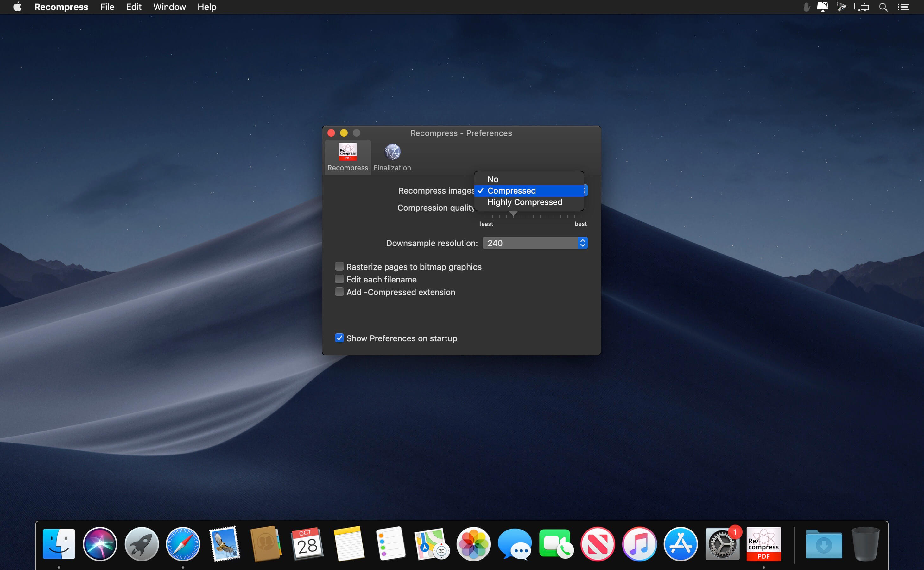Uncheck Show Preferences on startup
Image resolution: width=924 pixels, height=570 pixels.
[339, 338]
